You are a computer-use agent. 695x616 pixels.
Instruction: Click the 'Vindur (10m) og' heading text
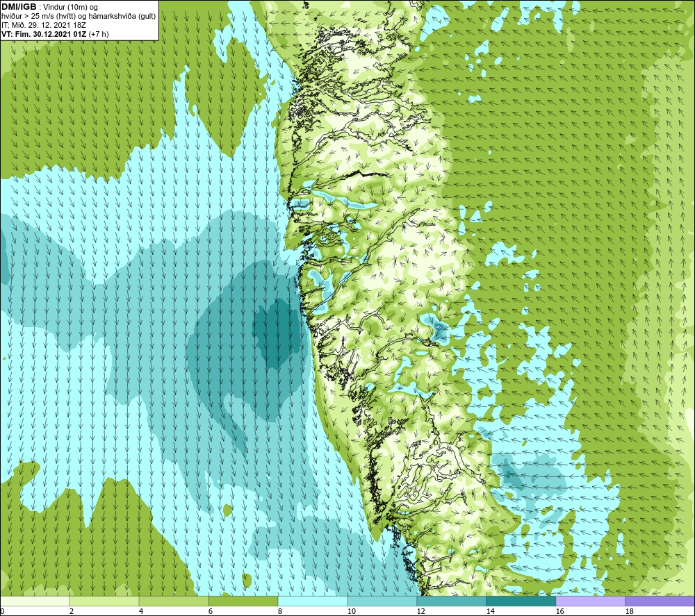click(70, 8)
